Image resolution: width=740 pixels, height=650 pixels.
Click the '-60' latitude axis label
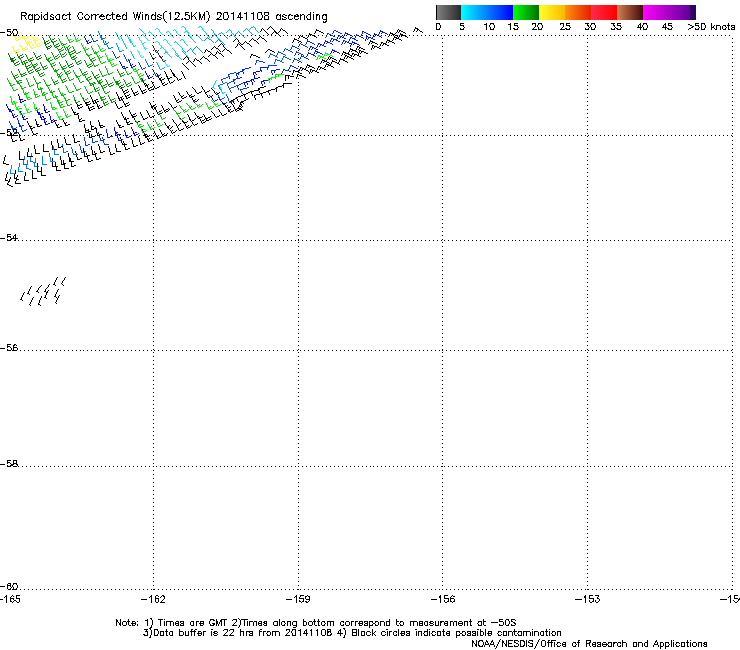(9, 586)
